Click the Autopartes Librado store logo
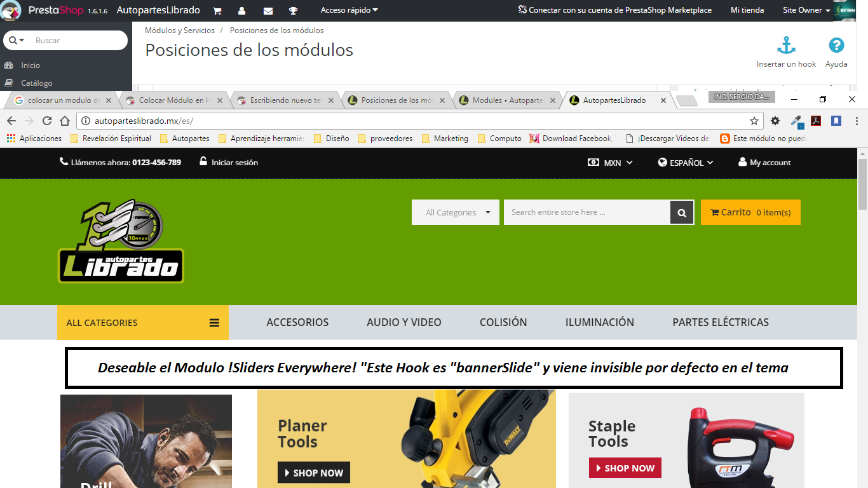The width and height of the screenshot is (868, 488). click(x=121, y=241)
